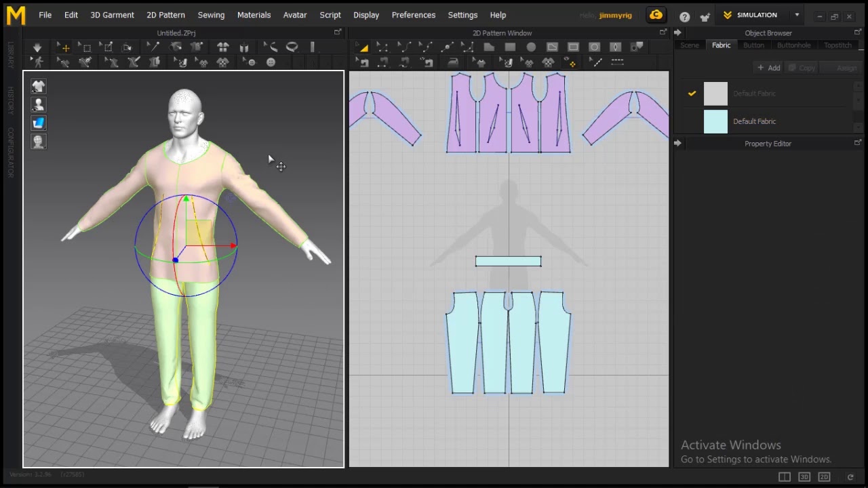The height and width of the screenshot is (488, 868).
Task: Select the light blue Default Fabric swatch
Action: click(x=715, y=121)
